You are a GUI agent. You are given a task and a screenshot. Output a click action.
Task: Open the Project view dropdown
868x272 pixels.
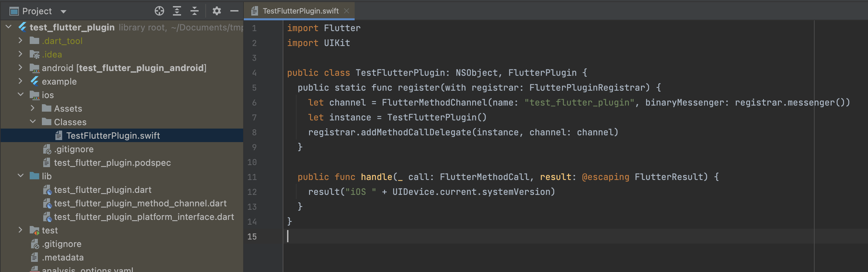click(63, 12)
